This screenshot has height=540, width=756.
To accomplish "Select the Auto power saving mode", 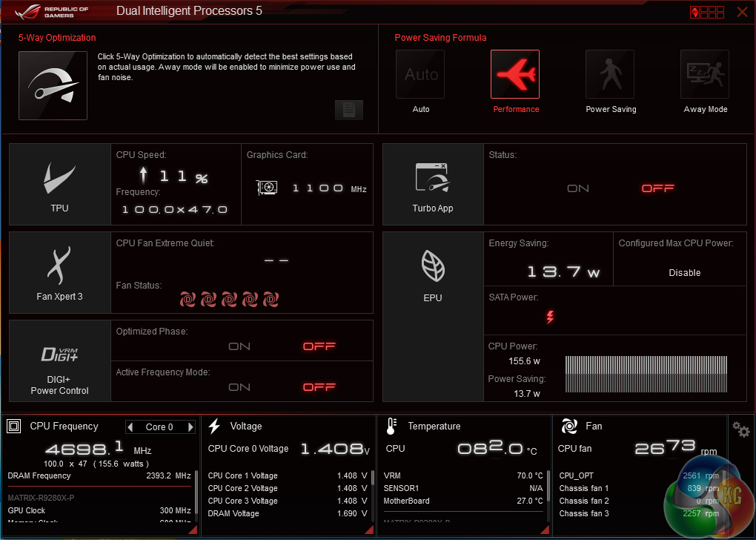I will point(420,74).
